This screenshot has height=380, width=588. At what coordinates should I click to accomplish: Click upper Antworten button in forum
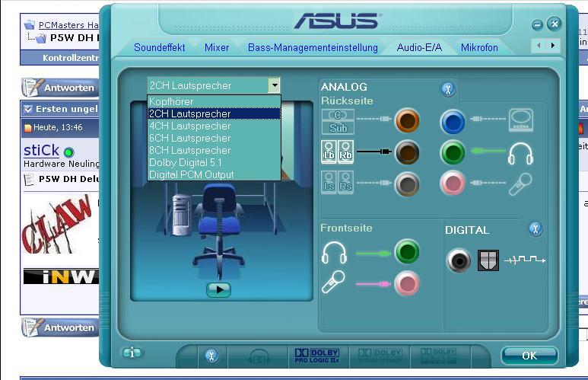coord(60,88)
